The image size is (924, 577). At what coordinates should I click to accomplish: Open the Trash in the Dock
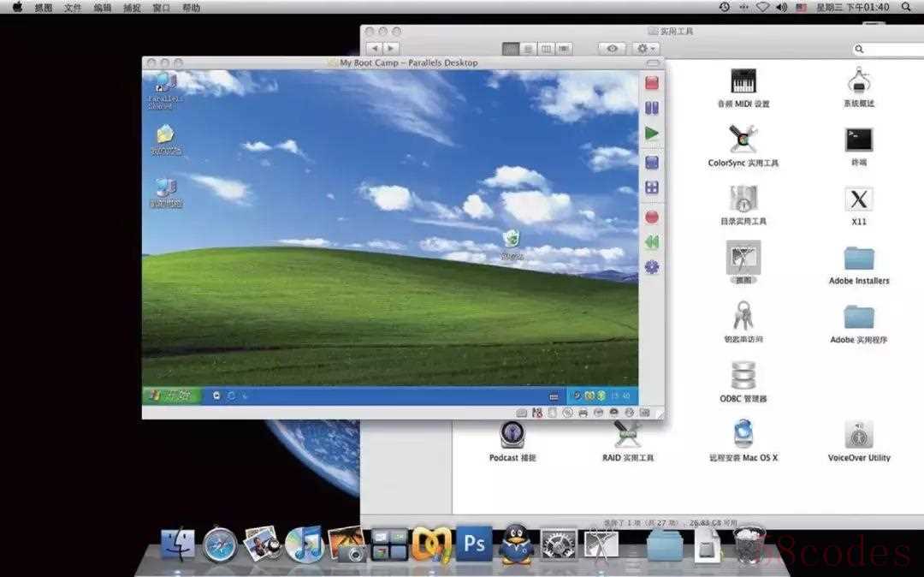tap(749, 544)
